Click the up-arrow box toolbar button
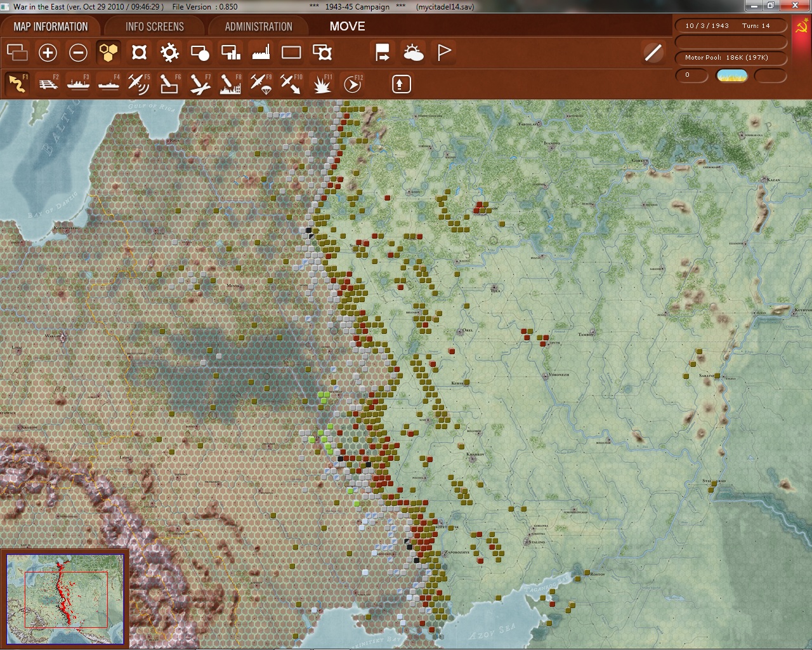 (x=401, y=84)
